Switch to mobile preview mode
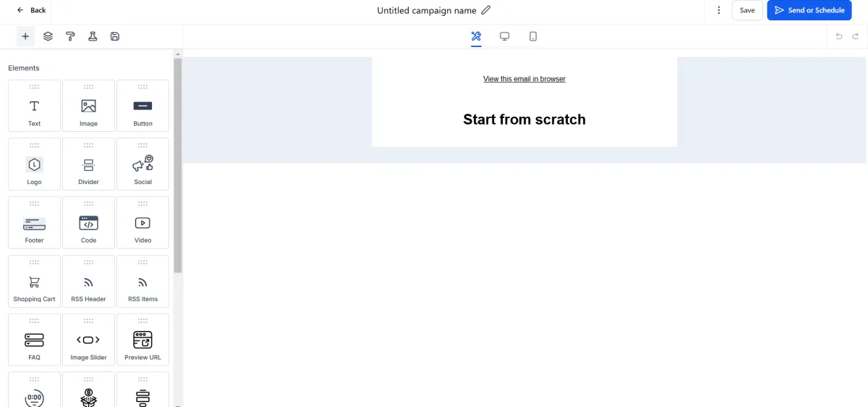This screenshot has width=868, height=407. click(533, 36)
